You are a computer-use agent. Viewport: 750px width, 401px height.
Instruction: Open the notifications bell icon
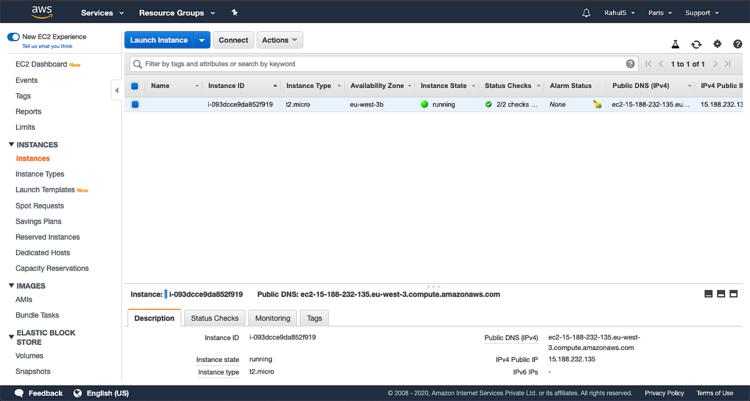(x=586, y=13)
